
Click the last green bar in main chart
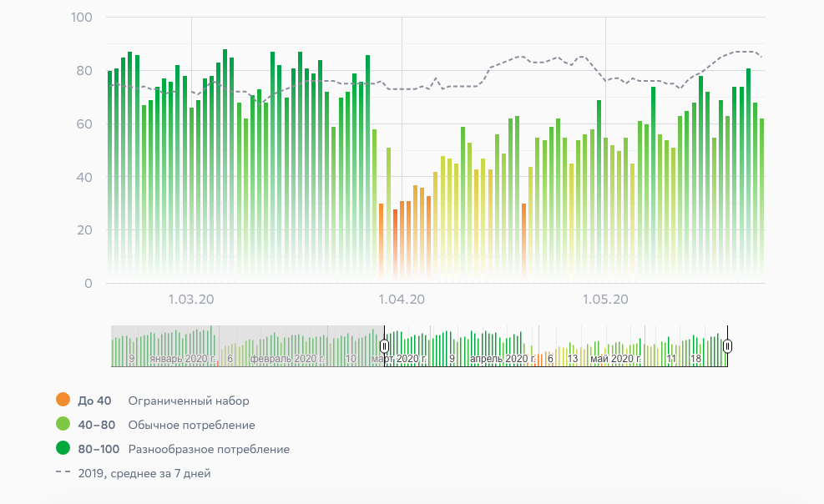(x=762, y=200)
